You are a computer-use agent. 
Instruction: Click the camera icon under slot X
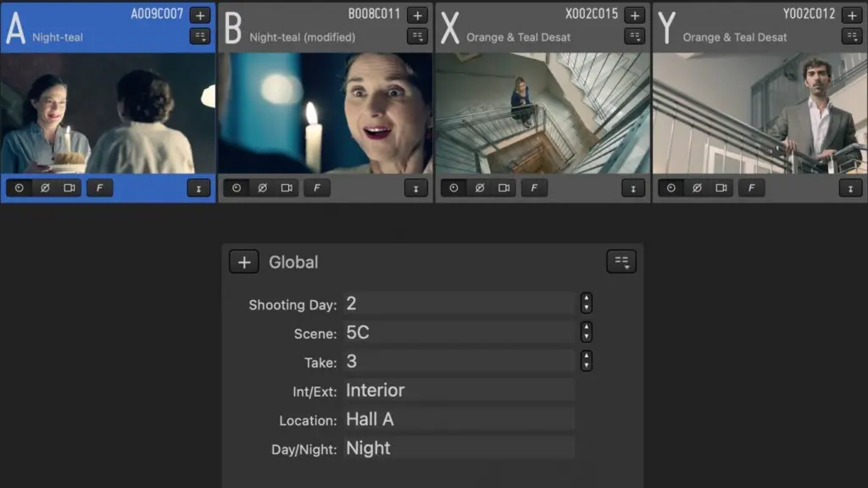[504, 188]
